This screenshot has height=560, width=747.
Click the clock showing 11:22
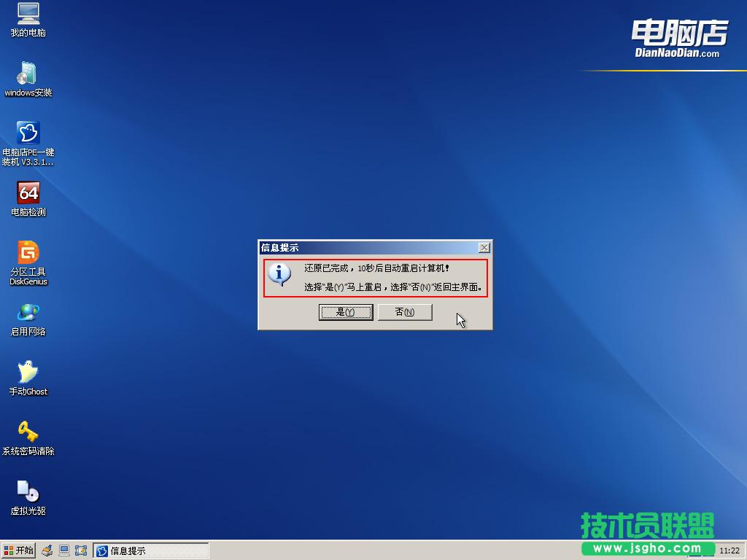[x=729, y=551]
